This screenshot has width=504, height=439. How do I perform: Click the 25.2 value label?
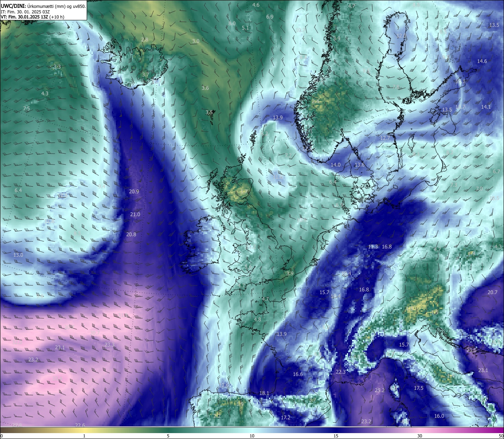(x=380, y=391)
